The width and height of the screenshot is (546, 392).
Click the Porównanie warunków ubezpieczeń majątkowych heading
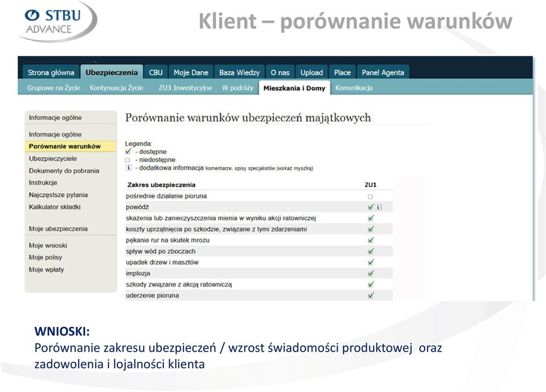[x=248, y=118]
